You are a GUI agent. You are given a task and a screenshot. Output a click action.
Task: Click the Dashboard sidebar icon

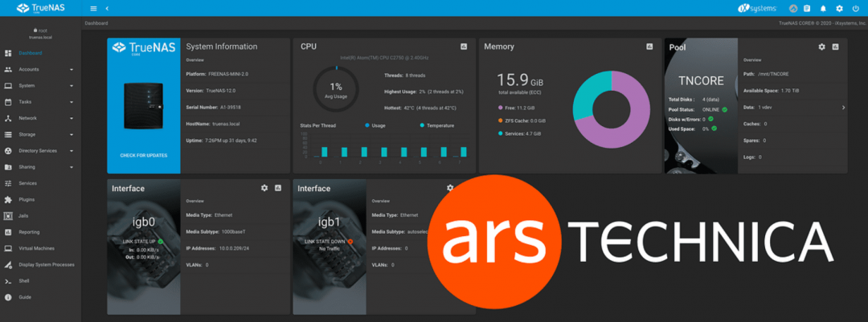pos(8,53)
